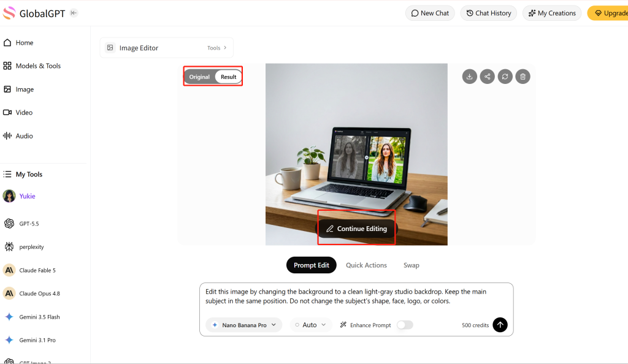Open the Claude Opus 4.8 icon
Viewport: 628px width, 364px height.
(x=9, y=294)
